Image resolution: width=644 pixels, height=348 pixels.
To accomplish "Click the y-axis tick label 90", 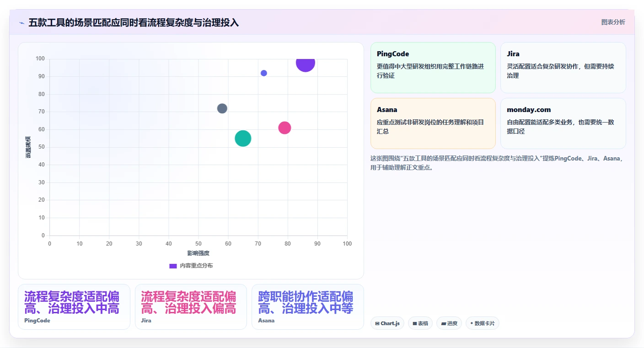I will pos(42,76).
